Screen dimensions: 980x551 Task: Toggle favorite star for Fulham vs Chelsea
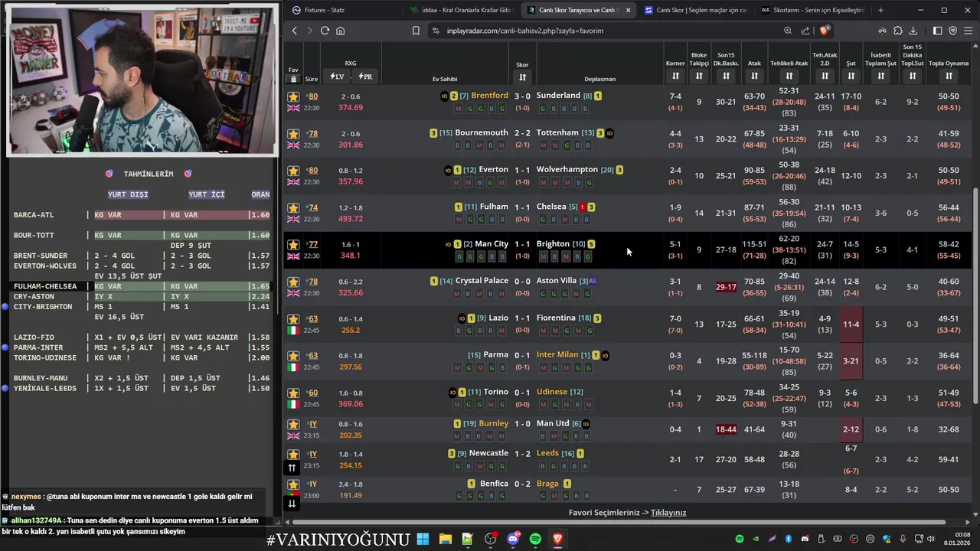click(x=293, y=208)
